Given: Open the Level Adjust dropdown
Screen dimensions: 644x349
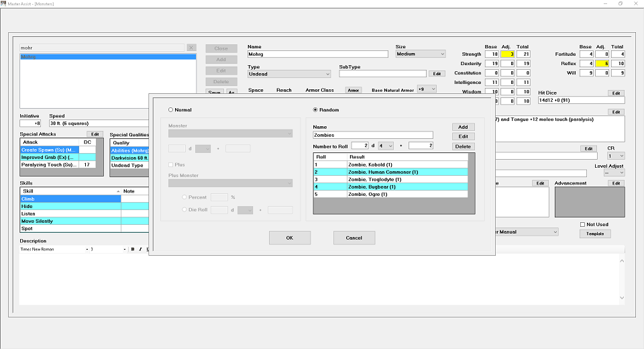Looking at the screenshot, I should (x=614, y=173).
